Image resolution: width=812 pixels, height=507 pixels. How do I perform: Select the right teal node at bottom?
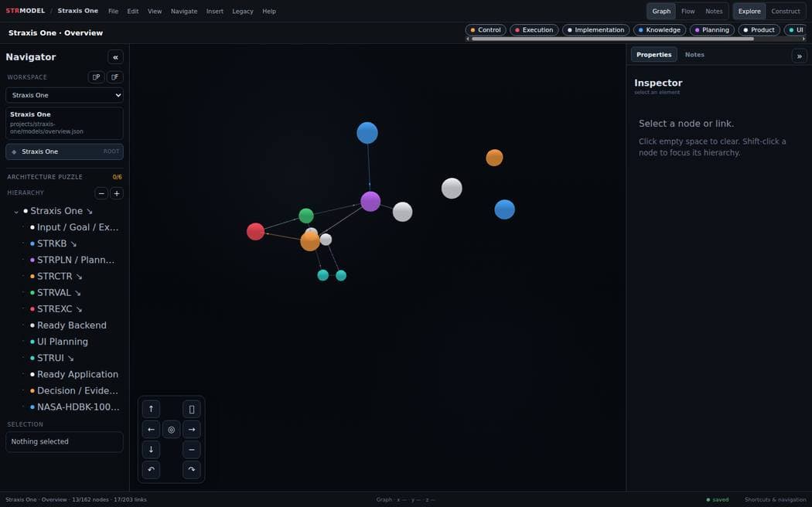(x=341, y=275)
